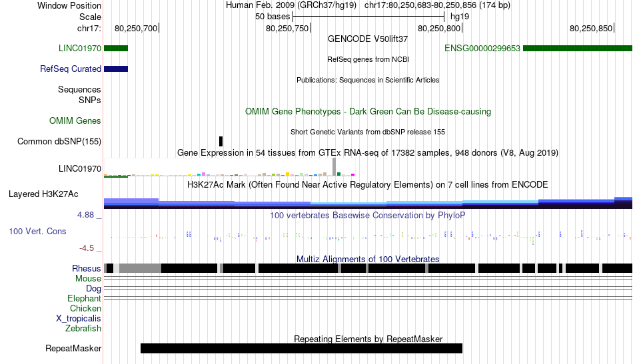The width and height of the screenshot is (633, 364).
Task: Click the chr17:80,250,683-80,250,856 position text
Action: tap(437, 5)
